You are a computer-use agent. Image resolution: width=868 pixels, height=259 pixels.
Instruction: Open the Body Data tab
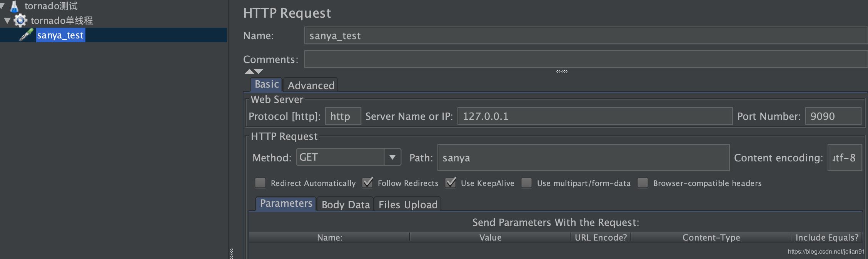point(346,204)
